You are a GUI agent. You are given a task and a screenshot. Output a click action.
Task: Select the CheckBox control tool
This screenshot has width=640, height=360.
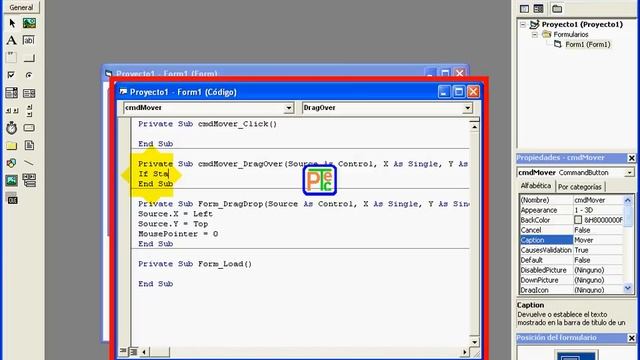(x=12, y=75)
